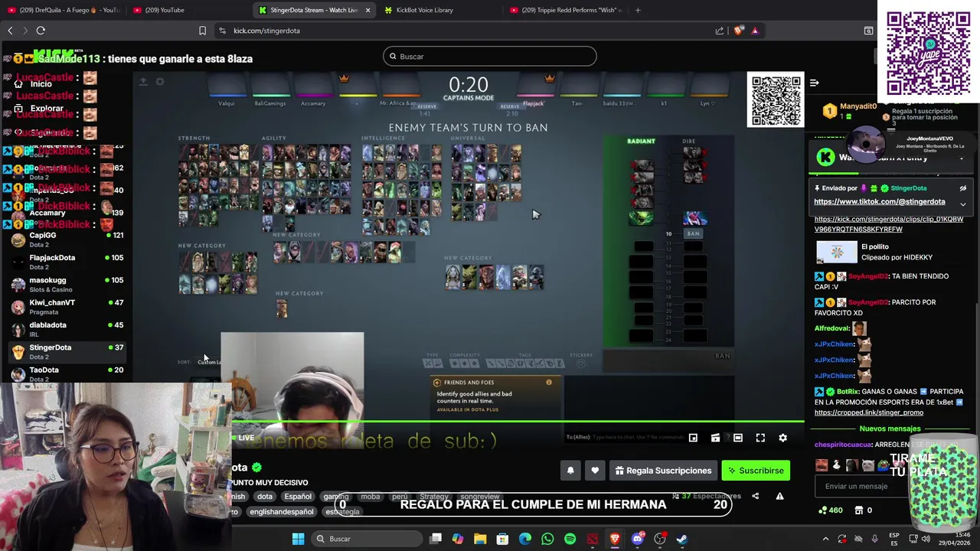Share the stream via the share icon
980x551 pixels.
click(755, 496)
